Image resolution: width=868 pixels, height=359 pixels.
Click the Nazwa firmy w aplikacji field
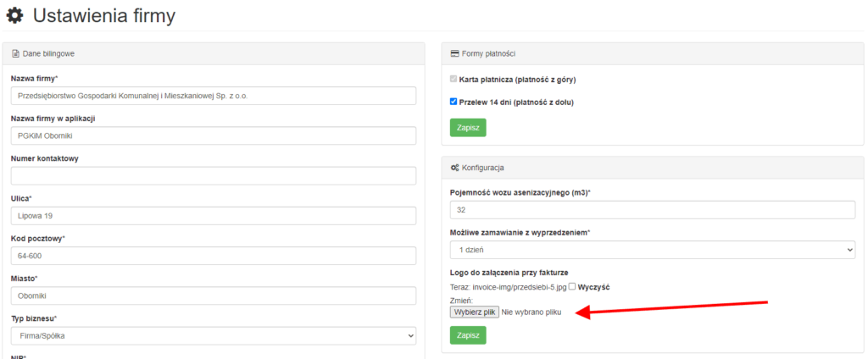(x=214, y=135)
